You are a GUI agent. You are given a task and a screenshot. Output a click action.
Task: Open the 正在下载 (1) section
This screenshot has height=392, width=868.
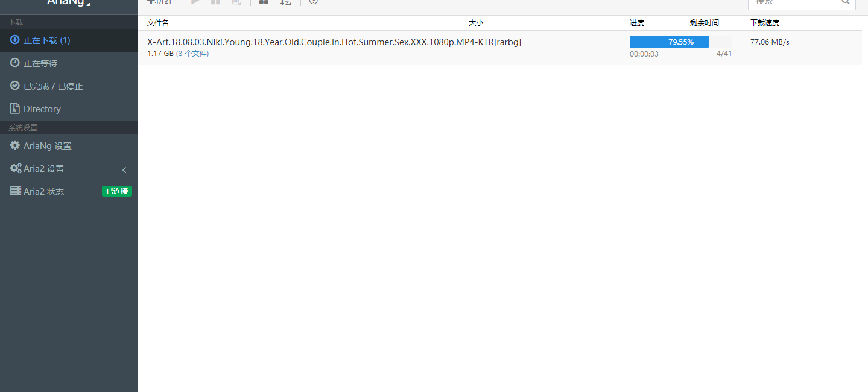[x=69, y=40]
